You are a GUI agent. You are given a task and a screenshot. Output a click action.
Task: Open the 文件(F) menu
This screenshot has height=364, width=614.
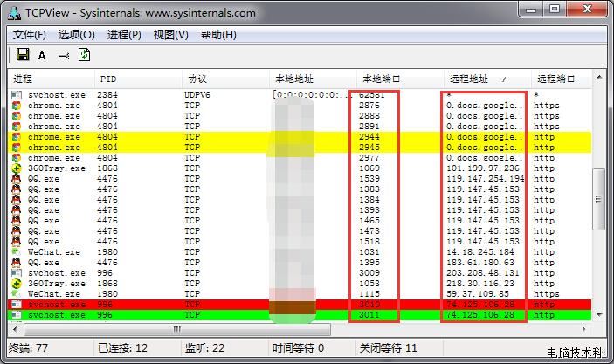[x=30, y=35]
